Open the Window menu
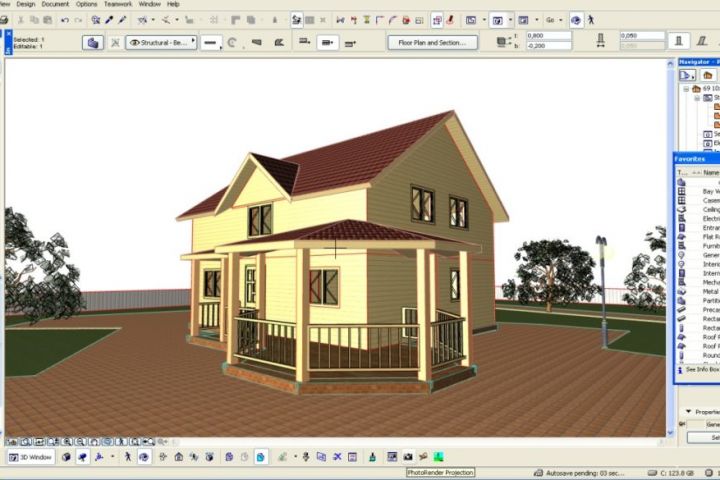Screen dimensions: 720x480 point(150,4)
